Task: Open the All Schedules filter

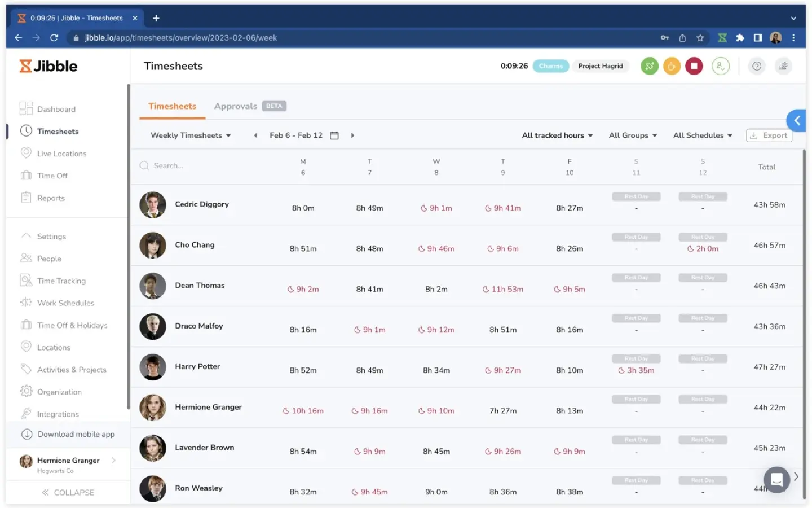Action: tap(702, 135)
